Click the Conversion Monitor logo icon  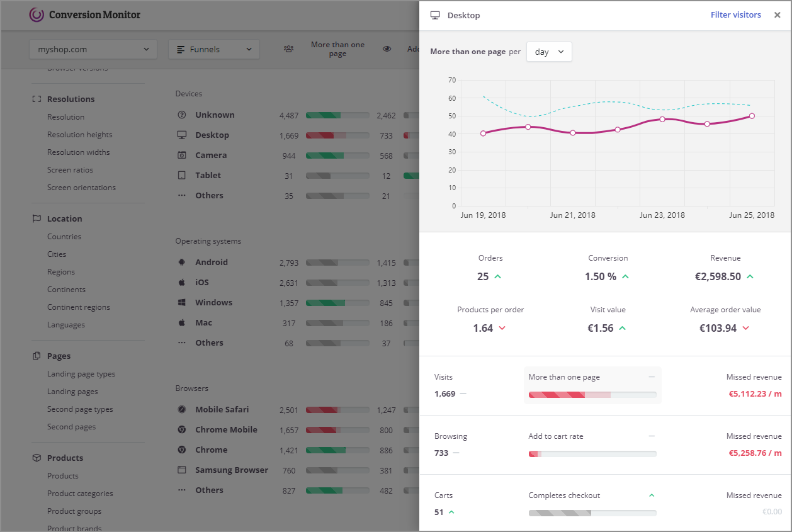(37, 14)
